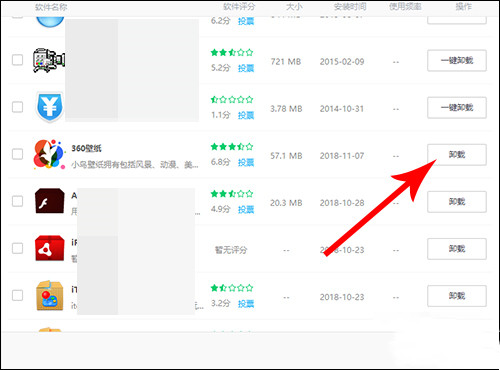The image size is (500, 370).
Task: Uninstall 360壁纸 with its 卸载 button
Action: coord(457,155)
